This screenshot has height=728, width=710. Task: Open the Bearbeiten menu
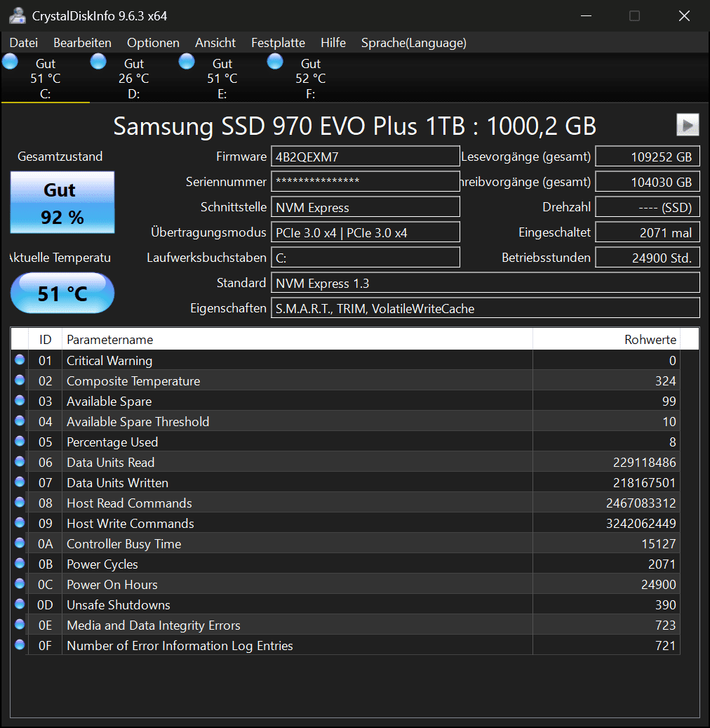tap(82, 43)
